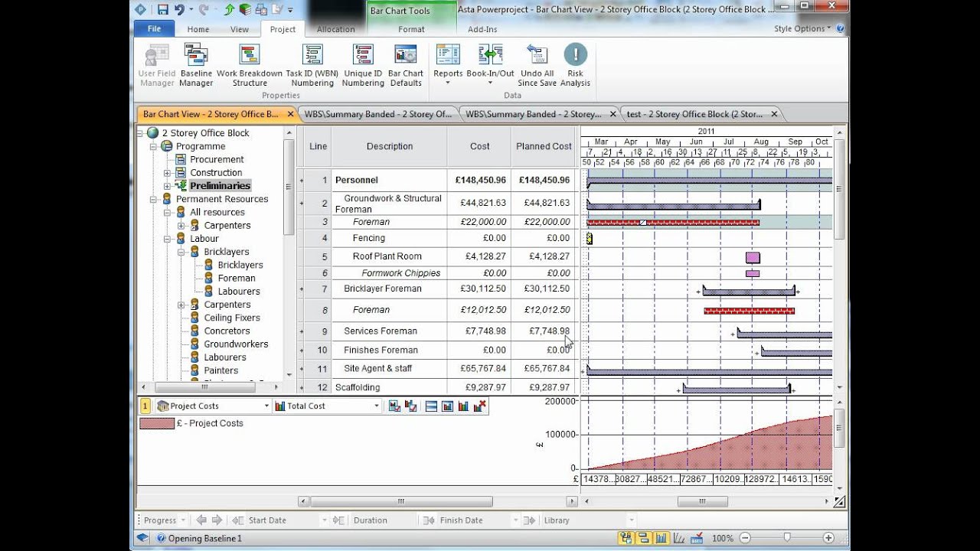This screenshot has height=551, width=980.
Task: Click the Cost column header
Action: pyautogui.click(x=480, y=146)
